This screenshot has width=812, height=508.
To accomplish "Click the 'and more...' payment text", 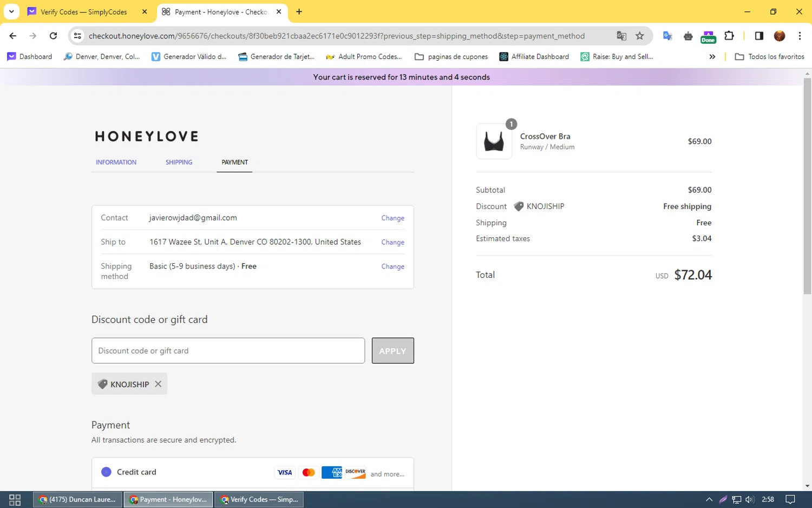I will [387, 474].
